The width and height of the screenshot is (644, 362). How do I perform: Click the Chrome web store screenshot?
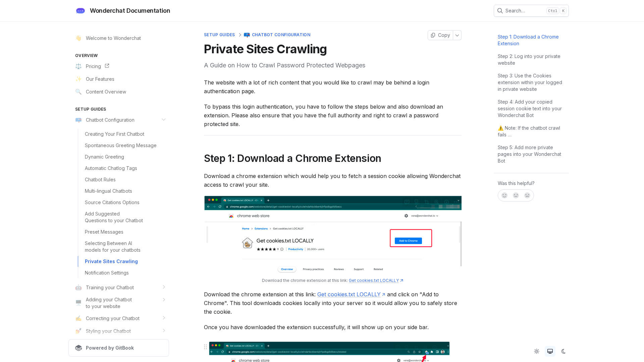(x=333, y=234)
